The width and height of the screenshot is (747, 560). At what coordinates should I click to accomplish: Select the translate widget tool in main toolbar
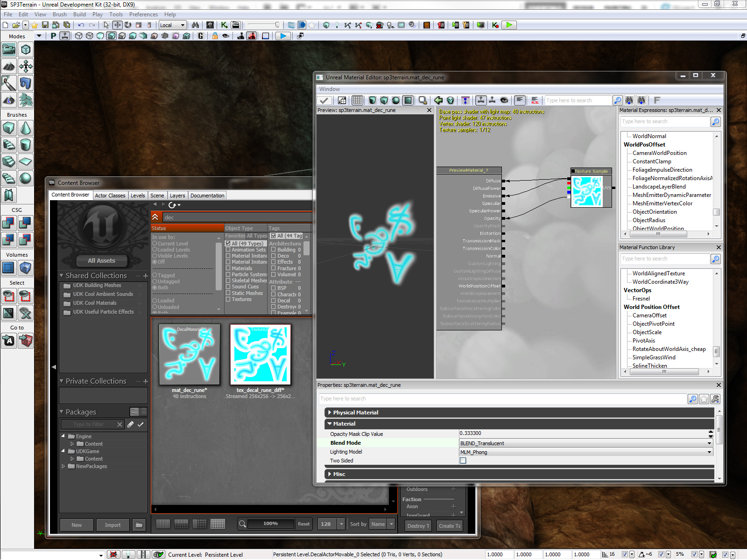(117, 25)
